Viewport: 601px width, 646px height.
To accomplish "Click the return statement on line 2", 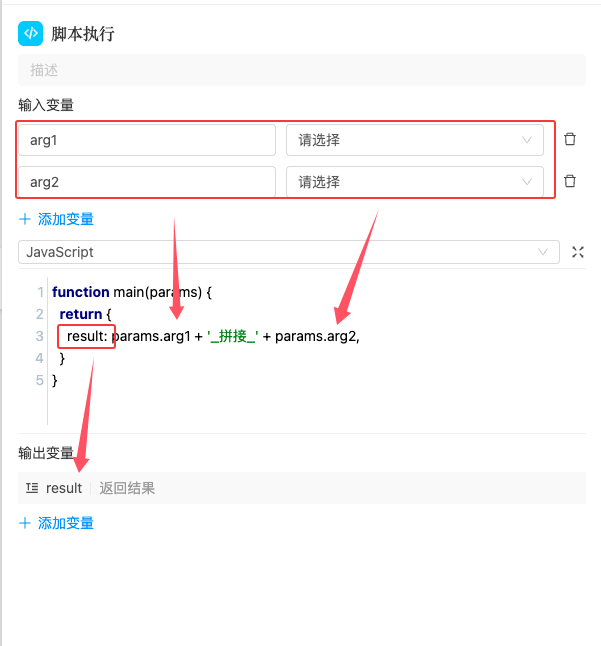I will [85, 314].
